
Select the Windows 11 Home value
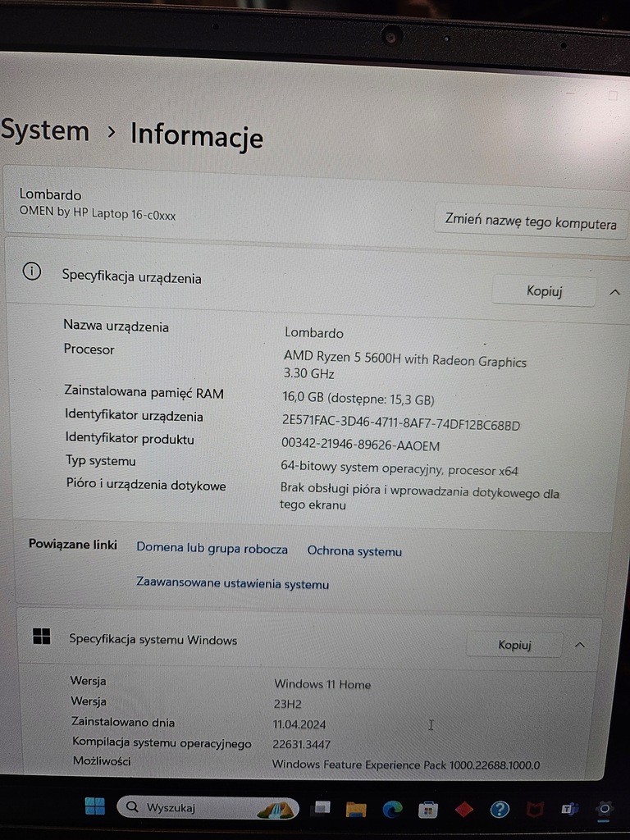pos(322,684)
